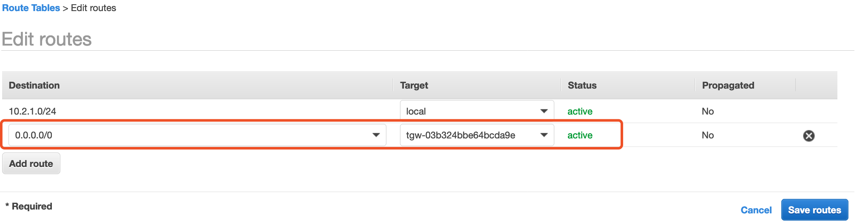This screenshot has width=868, height=224.
Task: Click the Destination column header
Action: 34,85
